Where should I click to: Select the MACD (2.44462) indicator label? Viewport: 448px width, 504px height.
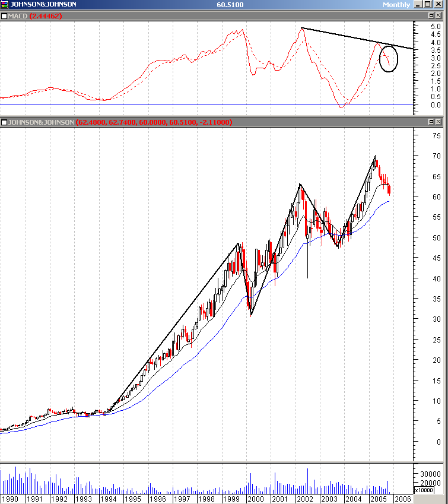coord(35,16)
